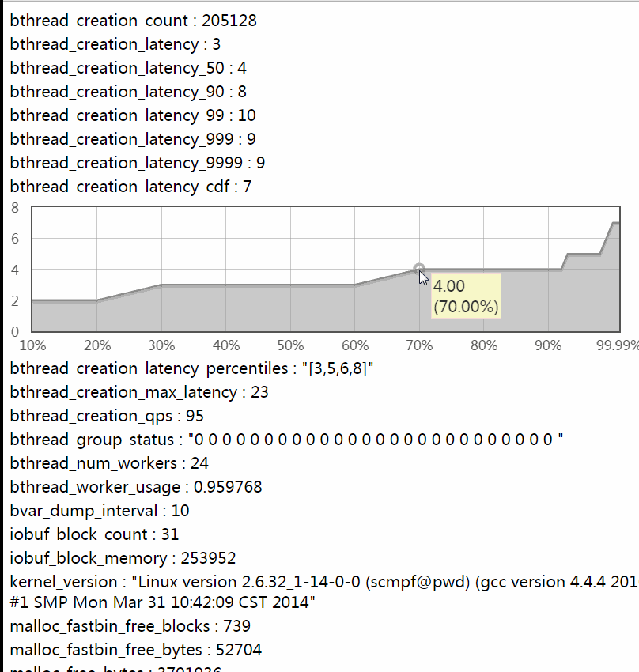Click the 4.00 (70.00%) chart tooltip
The image size is (639, 672).
point(466,296)
